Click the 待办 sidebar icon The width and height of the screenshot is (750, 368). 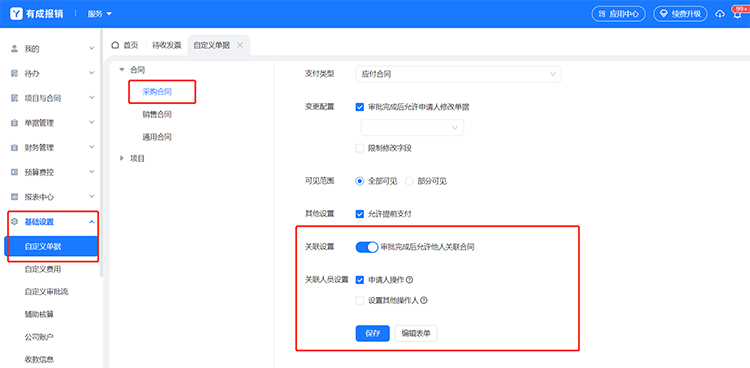click(14, 73)
